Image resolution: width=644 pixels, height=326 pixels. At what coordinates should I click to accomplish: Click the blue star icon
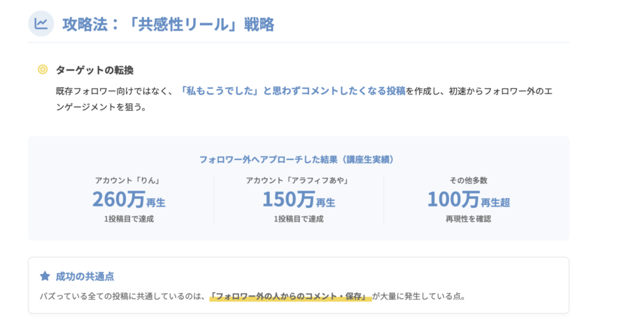pyautogui.click(x=45, y=276)
